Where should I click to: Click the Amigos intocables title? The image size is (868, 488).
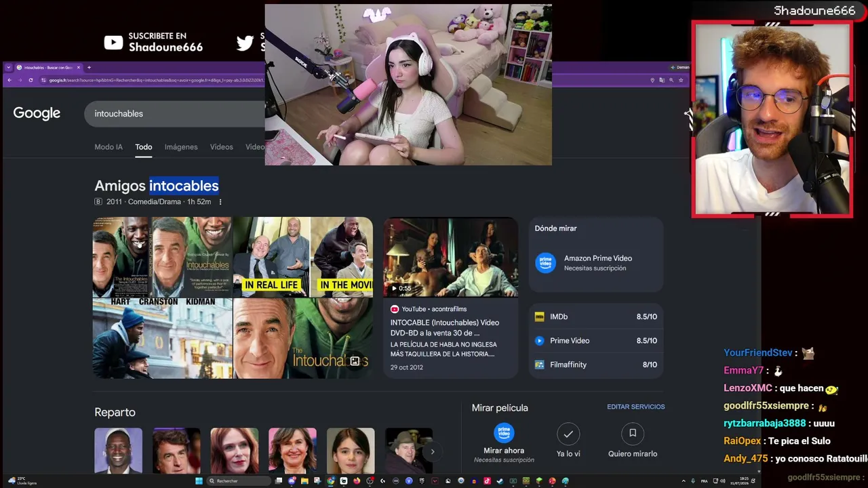[157, 186]
